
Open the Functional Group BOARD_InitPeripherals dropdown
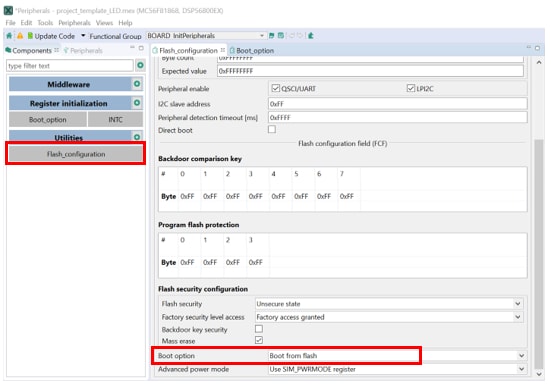coord(206,36)
